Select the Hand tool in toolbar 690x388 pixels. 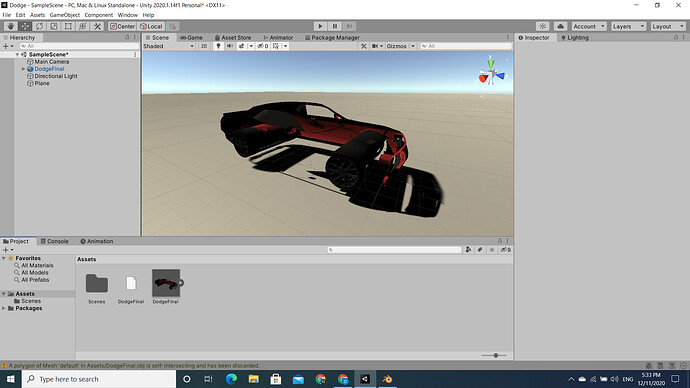(11, 26)
